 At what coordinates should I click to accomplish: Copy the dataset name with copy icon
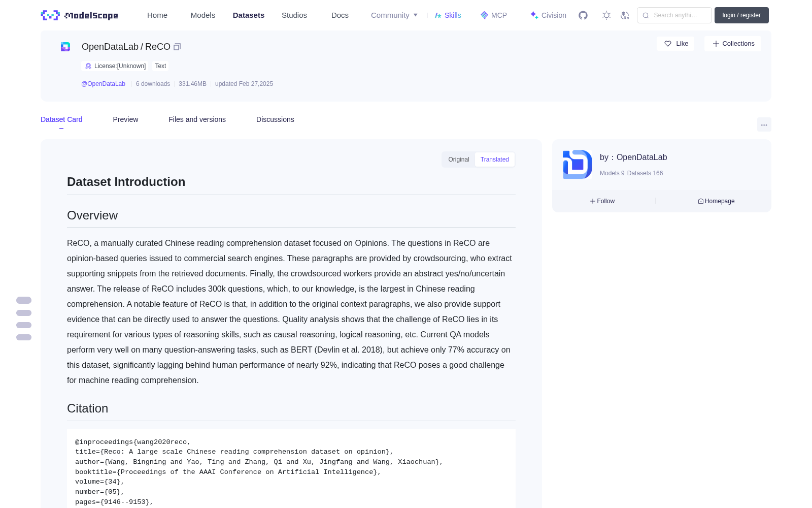pyautogui.click(x=177, y=47)
